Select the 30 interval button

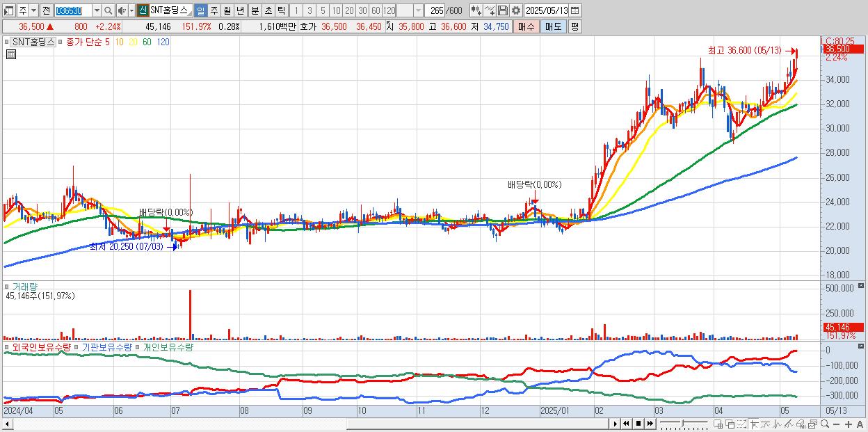point(362,10)
